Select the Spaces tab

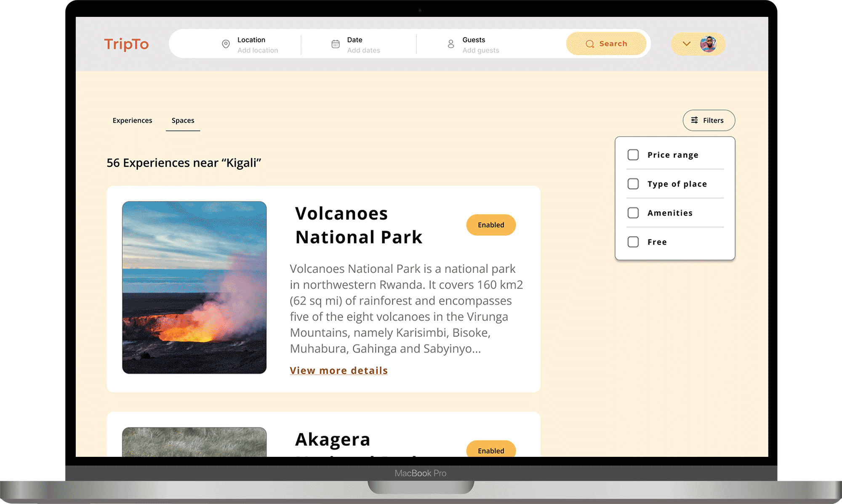click(183, 120)
